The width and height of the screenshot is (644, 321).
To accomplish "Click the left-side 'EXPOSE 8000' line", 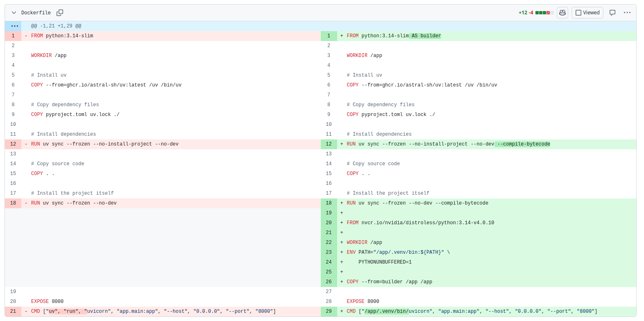I will tap(47, 301).
